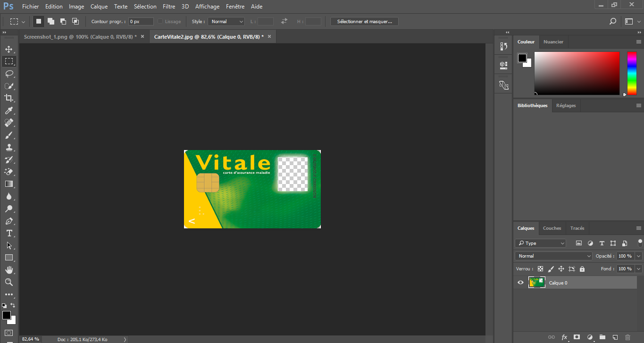The image size is (644, 343).
Task: Filter layers by pixel layers
Action: click(579, 243)
